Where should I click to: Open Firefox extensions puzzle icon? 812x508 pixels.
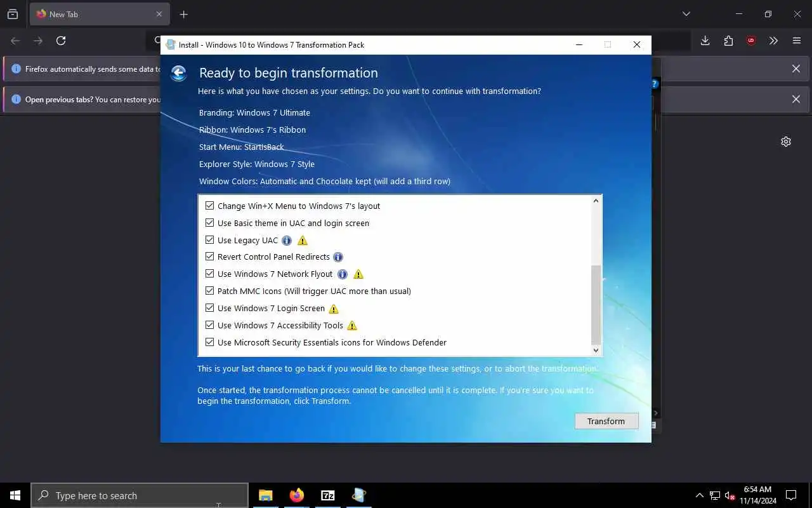pyautogui.click(x=728, y=41)
